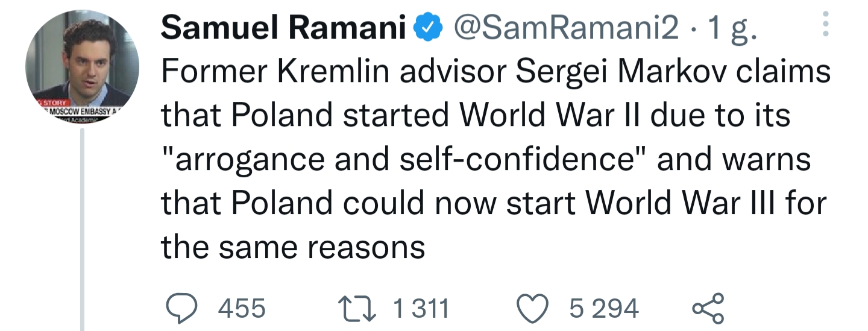Open the three-dot more options menu
This screenshot has width=868, height=331.
[825, 25]
